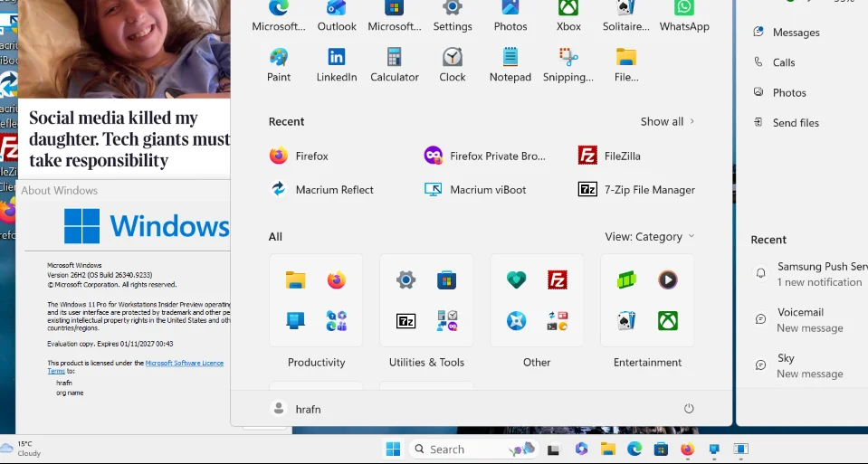
Task: Open File Explorer icon in Productivity group
Action: (x=295, y=279)
